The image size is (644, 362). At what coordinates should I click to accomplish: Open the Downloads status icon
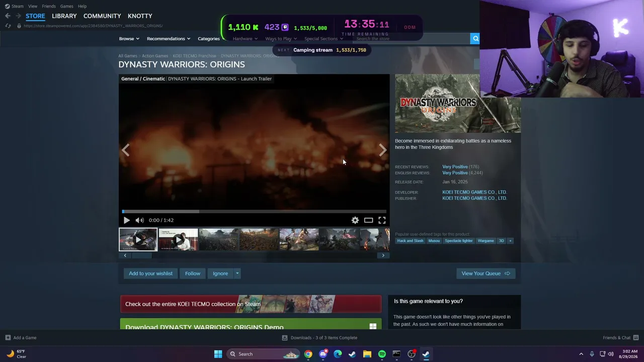pos(285,338)
